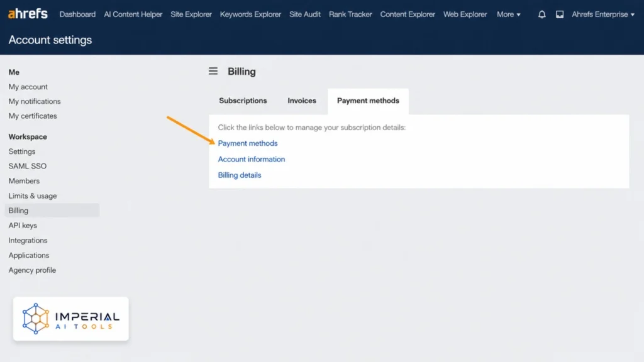Open the inbox tray icon

559,14
